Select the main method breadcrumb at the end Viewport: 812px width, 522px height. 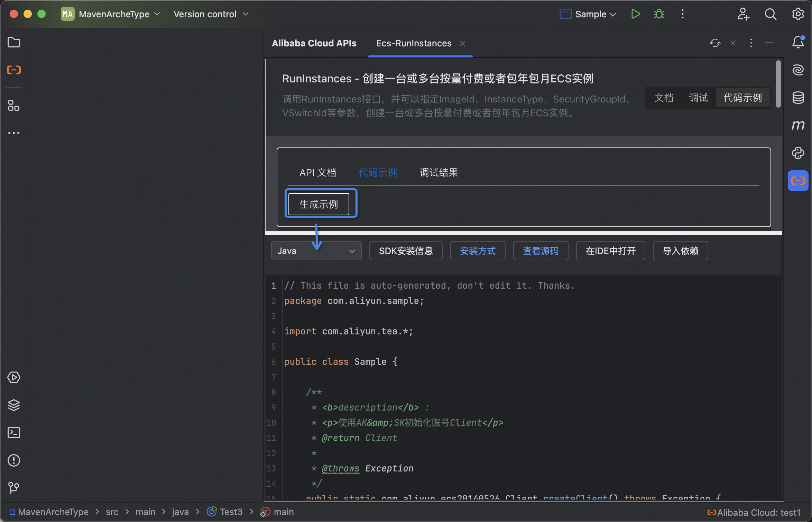tap(277, 512)
